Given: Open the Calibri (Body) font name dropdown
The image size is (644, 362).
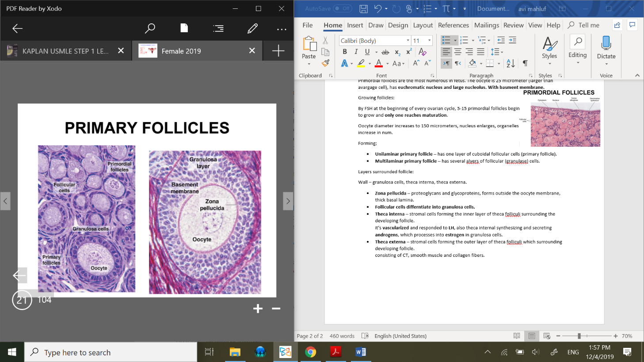Looking at the screenshot, I should pos(408,41).
